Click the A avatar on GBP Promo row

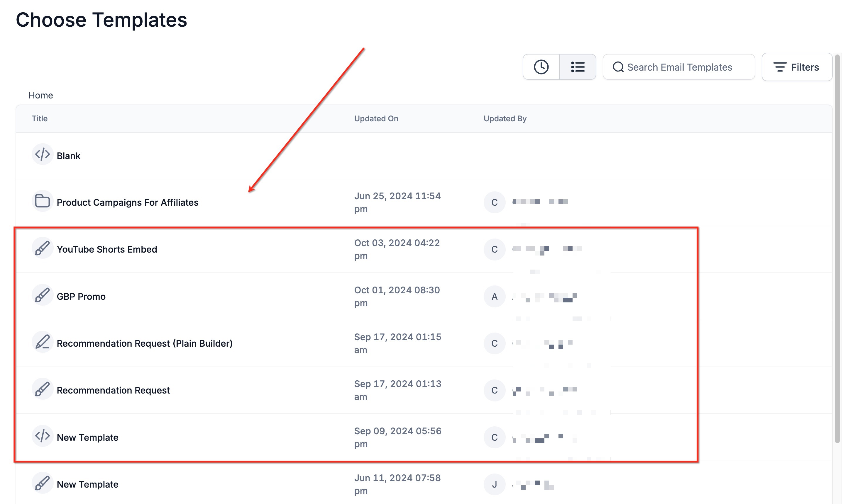coord(494,297)
